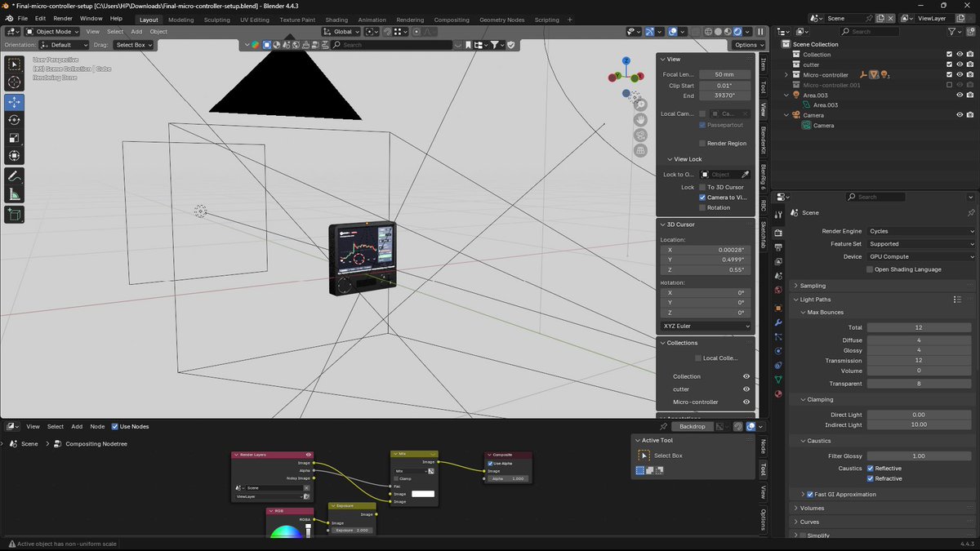Open the Feature Set dropdown
Image resolution: width=980 pixels, height=551 pixels.
(920, 243)
